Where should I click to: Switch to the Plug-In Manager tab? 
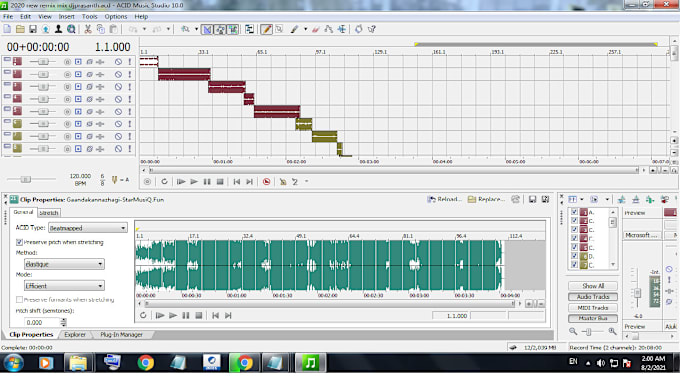121,334
